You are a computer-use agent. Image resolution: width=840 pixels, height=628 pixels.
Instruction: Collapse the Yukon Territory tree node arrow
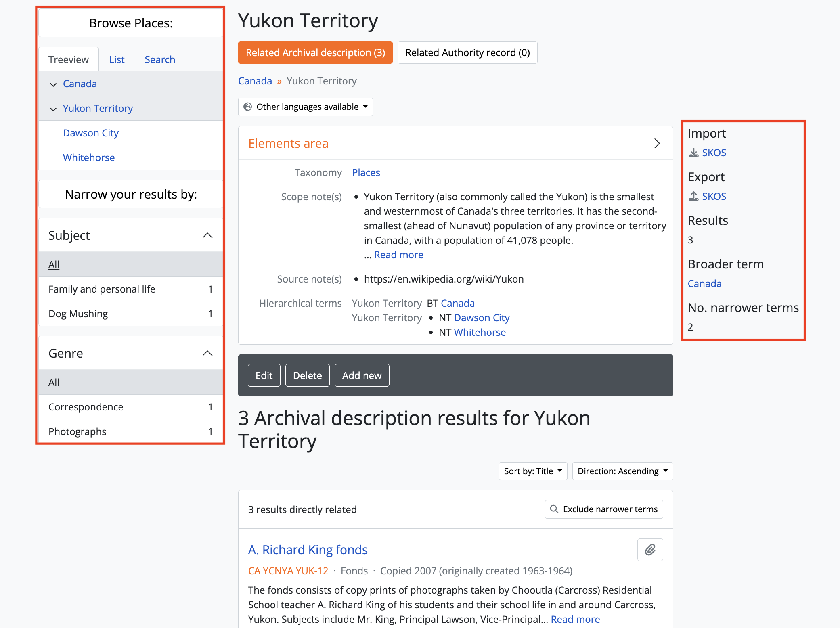(x=53, y=109)
